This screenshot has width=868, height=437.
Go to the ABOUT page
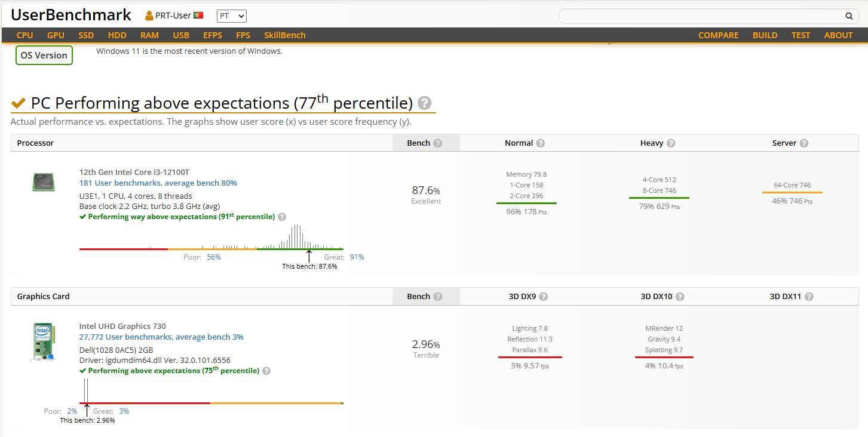839,35
